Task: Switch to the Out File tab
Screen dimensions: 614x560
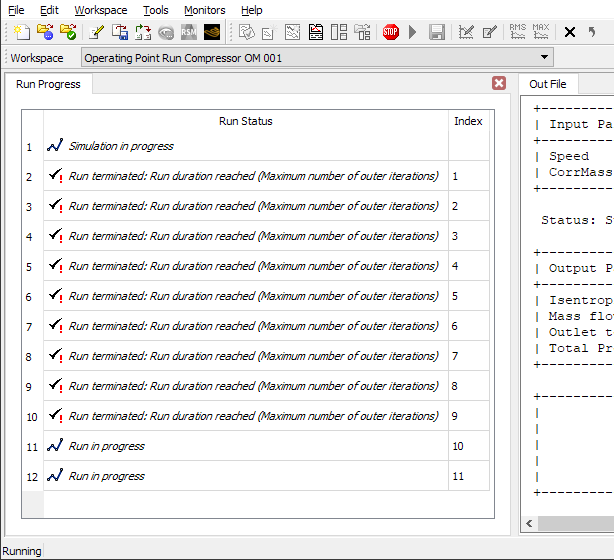Action: tap(547, 84)
